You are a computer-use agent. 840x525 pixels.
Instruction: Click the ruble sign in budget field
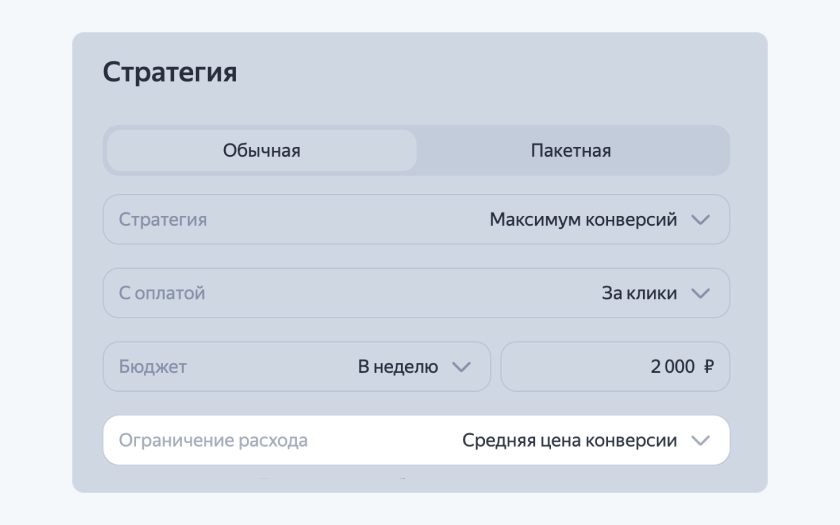point(709,367)
